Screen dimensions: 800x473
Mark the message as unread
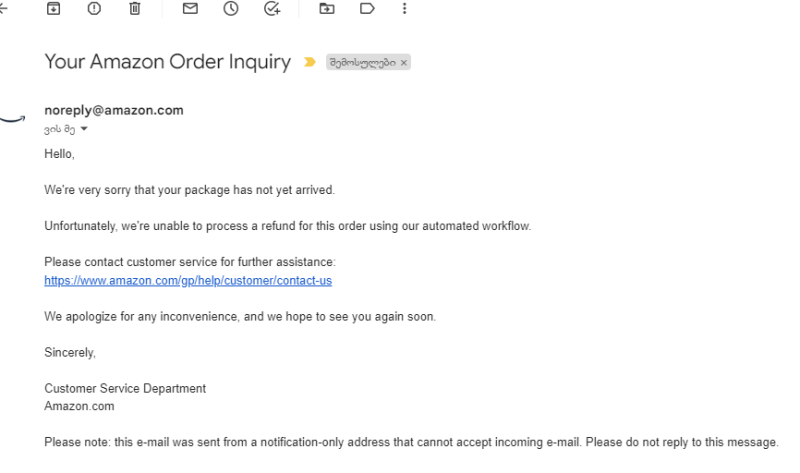click(190, 8)
